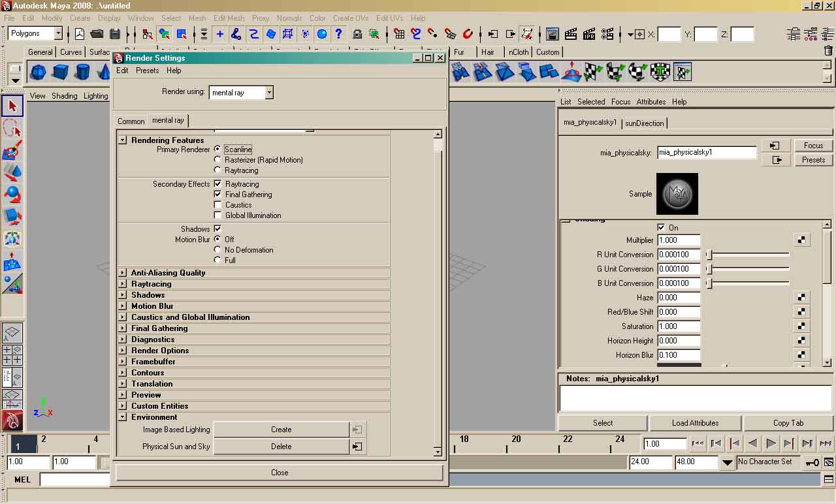Activate the Lasso select tool

pos(12,128)
